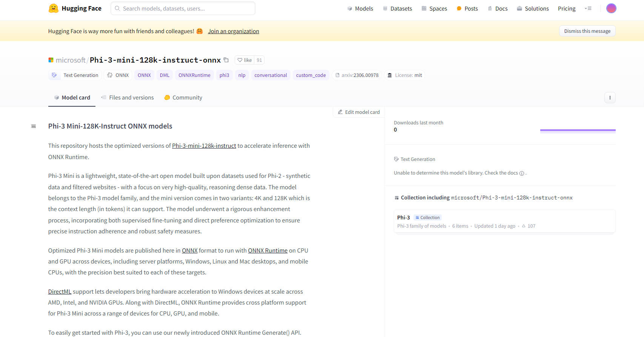644x337 pixels.
Task: Focus the search models input field
Action: 183,8
